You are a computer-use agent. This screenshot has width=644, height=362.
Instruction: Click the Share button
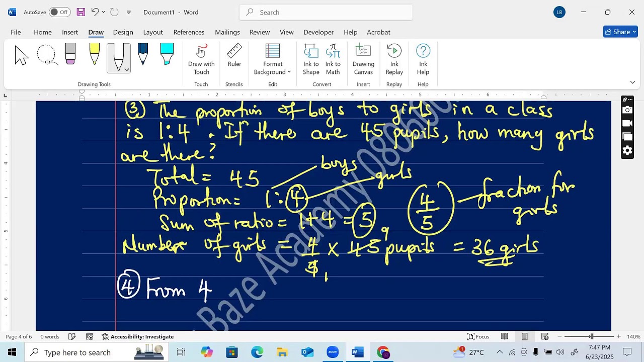point(620,32)
